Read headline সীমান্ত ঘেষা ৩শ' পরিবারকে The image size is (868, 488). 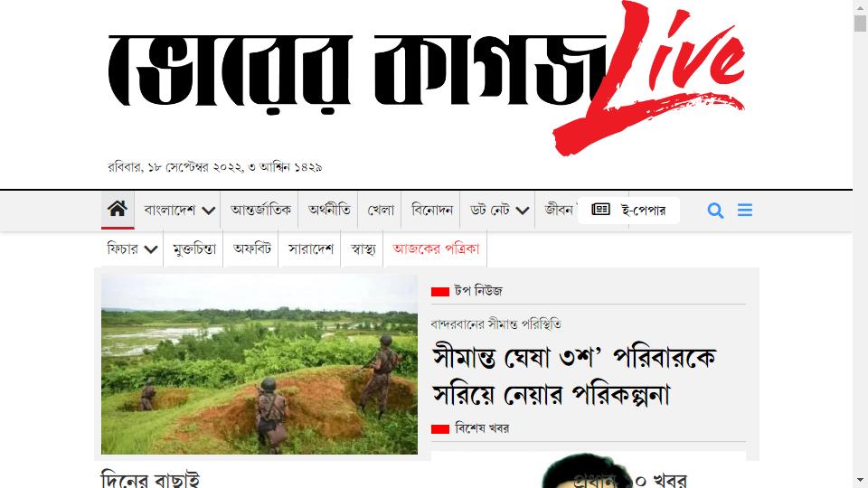[575, 358]
